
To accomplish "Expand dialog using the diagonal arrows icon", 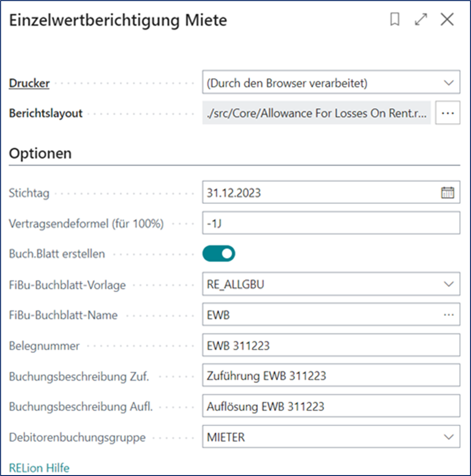I will coord(421,20).
